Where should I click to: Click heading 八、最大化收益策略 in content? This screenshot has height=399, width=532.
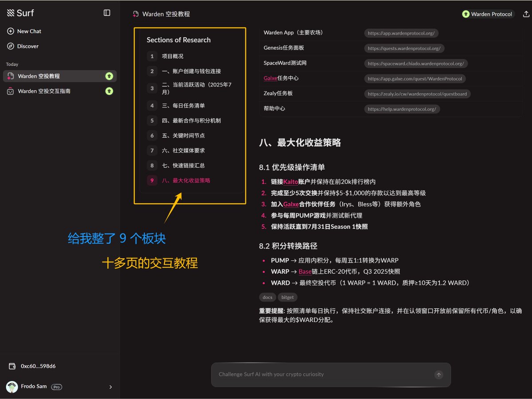[x=300, y=143]
